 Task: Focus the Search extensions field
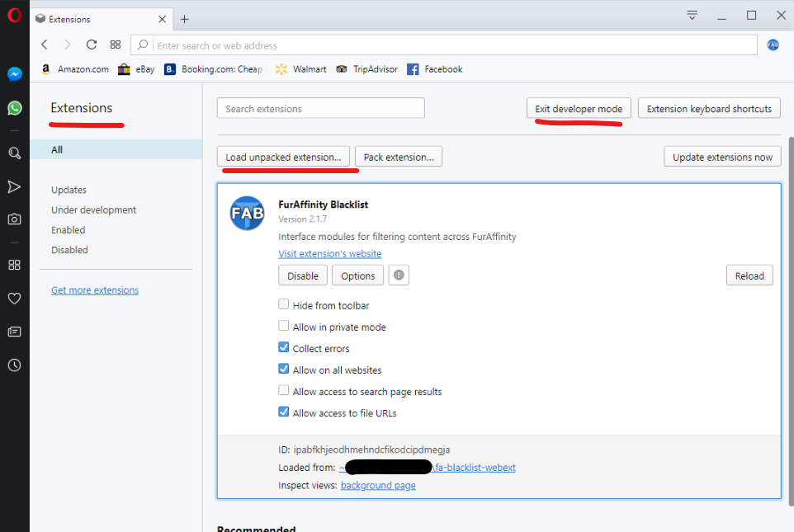coord(320,108)
